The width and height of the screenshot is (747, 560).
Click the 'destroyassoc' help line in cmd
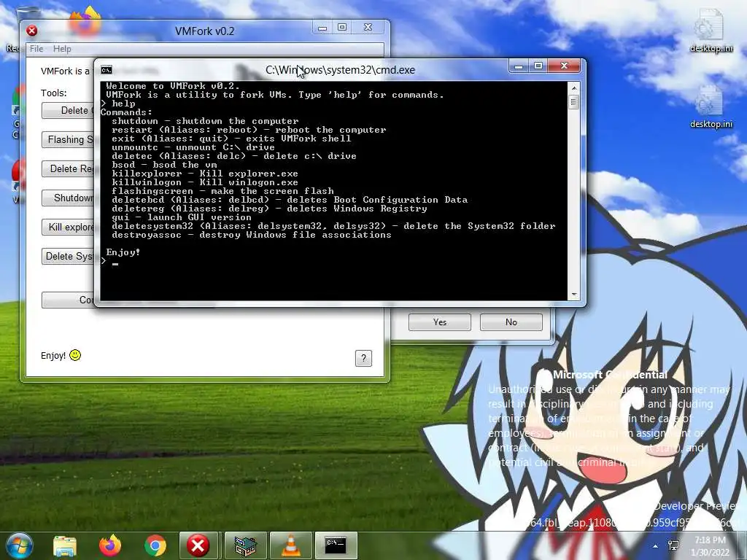(252, 235)
